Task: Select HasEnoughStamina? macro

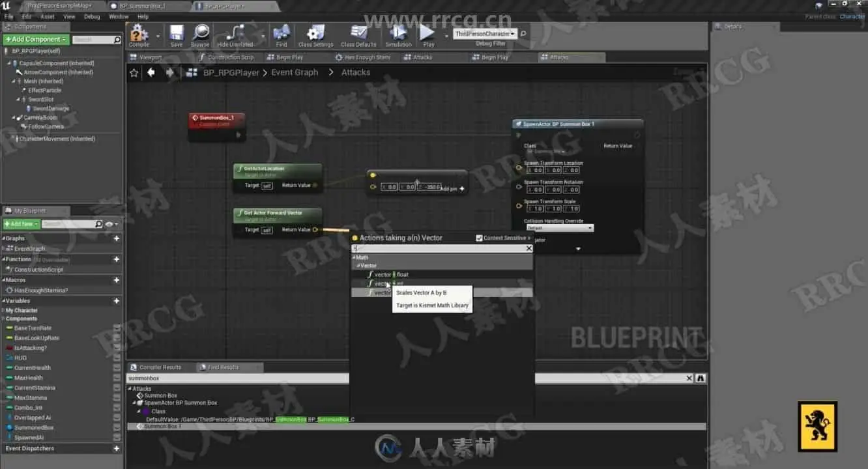Action: (x=41, y=291)
